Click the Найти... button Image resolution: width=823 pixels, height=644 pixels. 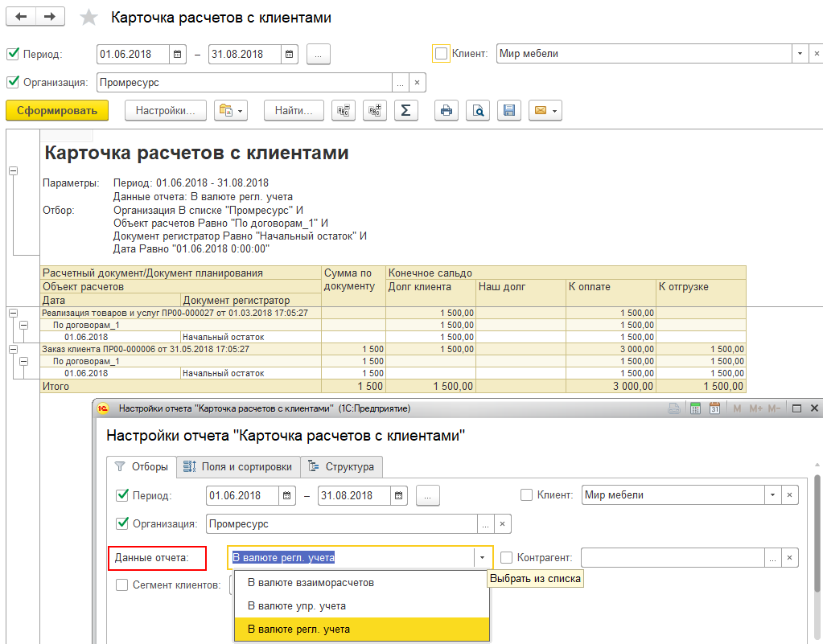coord(294,111)
